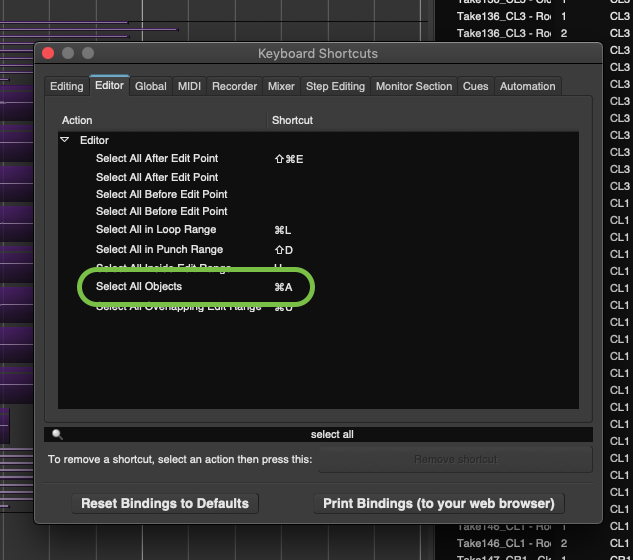Select the Automation tab
633x560 pixels.
click(527, 87)
